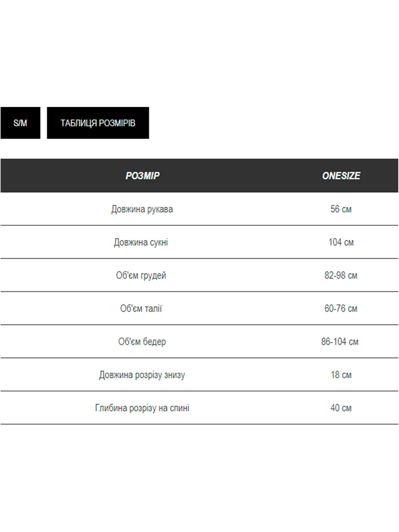Click the 86-104 см hips value
The height and width of the screenshot is (532, 399).
tap(340, 342)
